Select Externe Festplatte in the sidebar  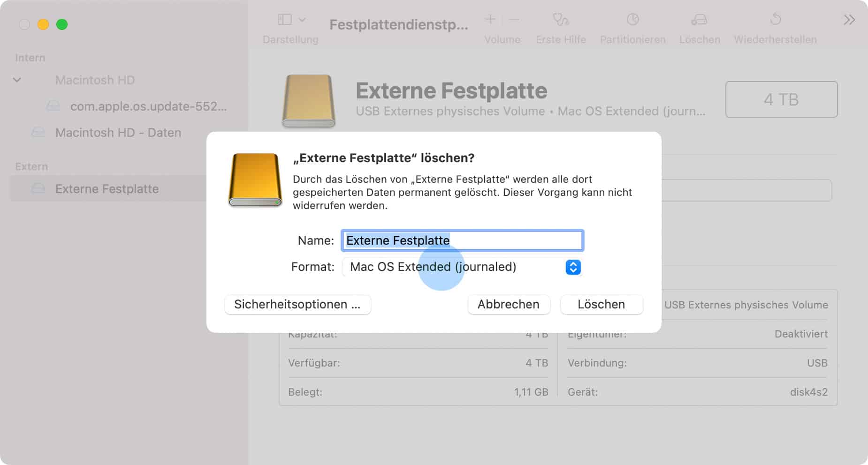point(107,189)
